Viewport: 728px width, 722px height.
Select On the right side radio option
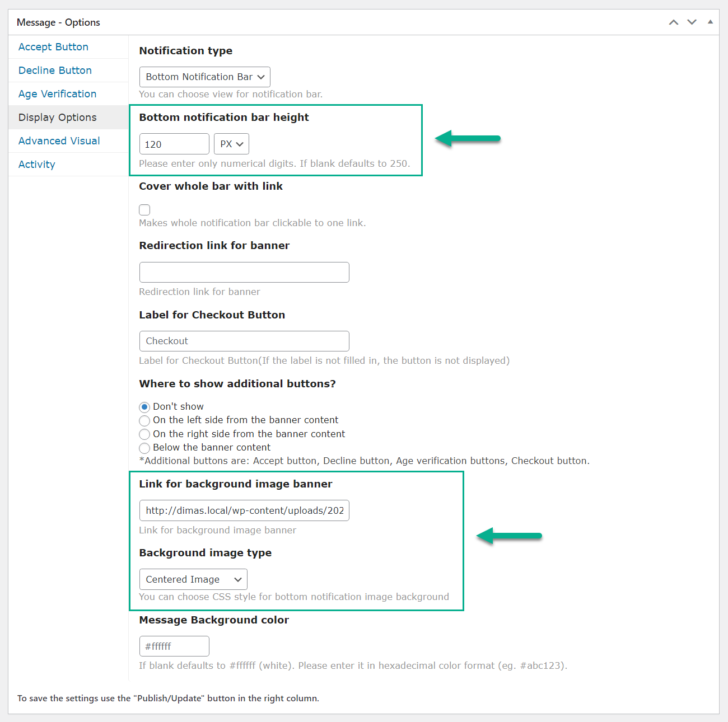pos(144,434)
